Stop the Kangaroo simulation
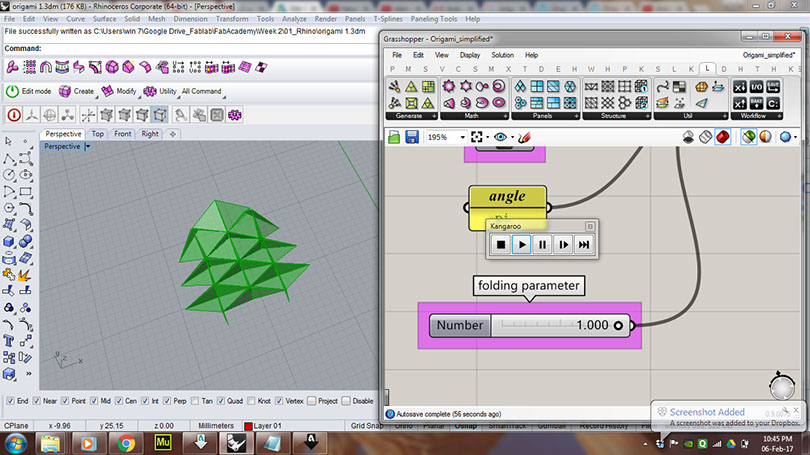810x455 pixels. 501,245
